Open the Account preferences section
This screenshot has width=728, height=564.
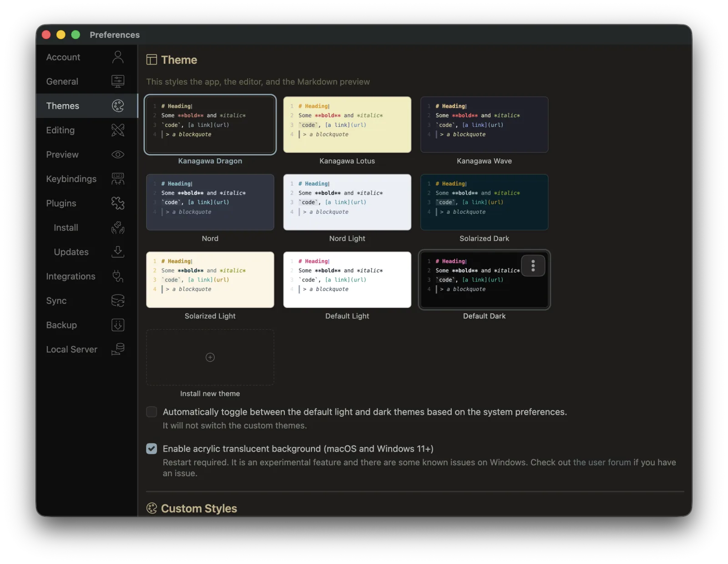pyautogui.click(x=86, y=57)
